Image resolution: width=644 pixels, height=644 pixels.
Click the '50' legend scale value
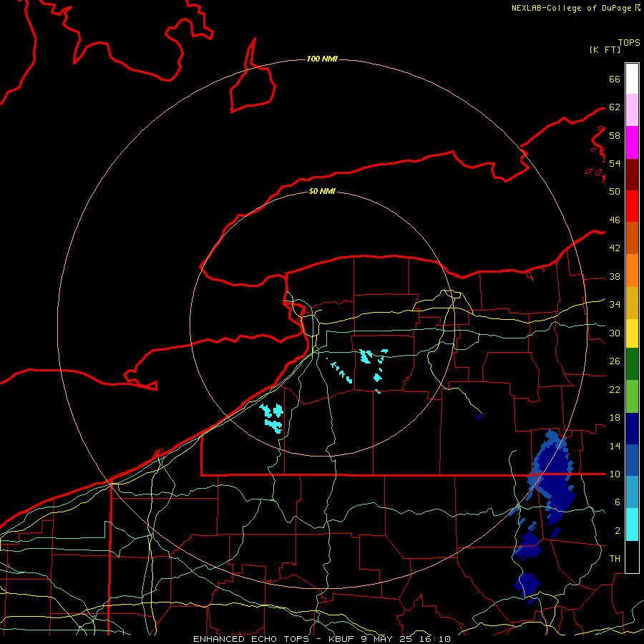[615, 191]
